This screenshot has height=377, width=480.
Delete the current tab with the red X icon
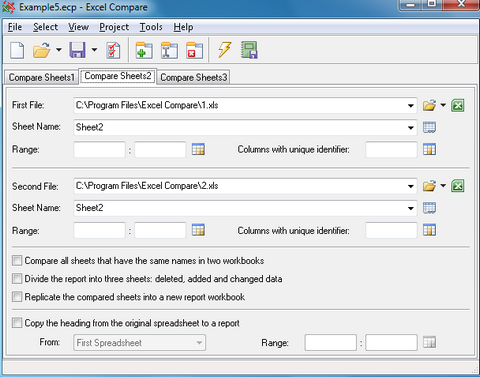click(195, 50)
